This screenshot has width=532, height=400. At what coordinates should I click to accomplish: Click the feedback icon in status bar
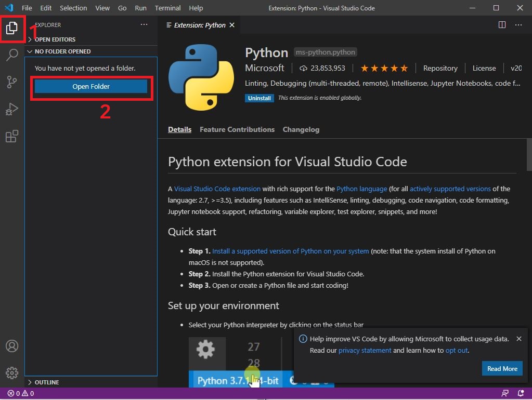[505, 393]
